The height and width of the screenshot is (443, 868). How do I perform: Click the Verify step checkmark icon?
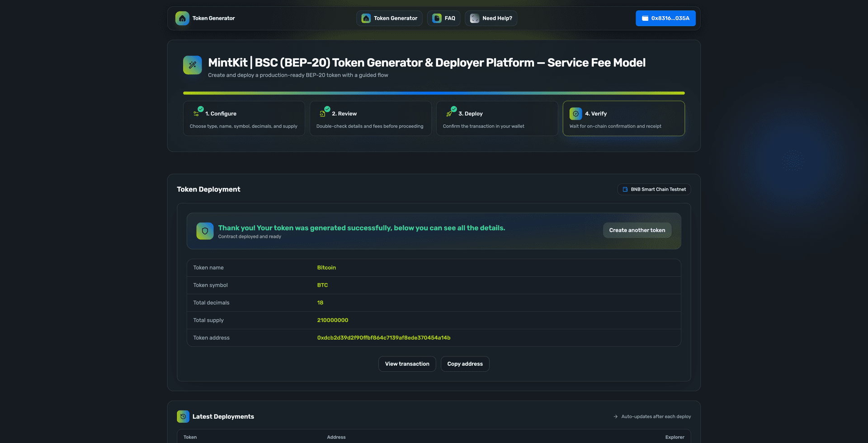click(576, 114)
